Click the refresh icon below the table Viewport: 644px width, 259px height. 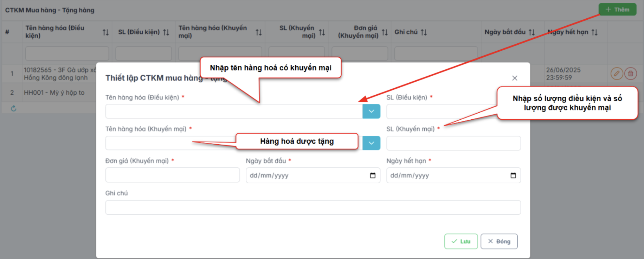[14, 108]
